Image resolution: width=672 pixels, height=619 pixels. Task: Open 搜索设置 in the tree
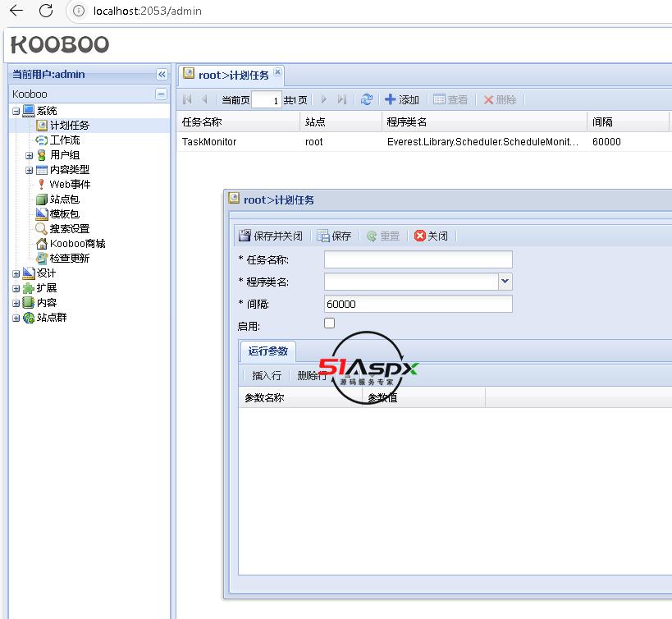(70, 228)
